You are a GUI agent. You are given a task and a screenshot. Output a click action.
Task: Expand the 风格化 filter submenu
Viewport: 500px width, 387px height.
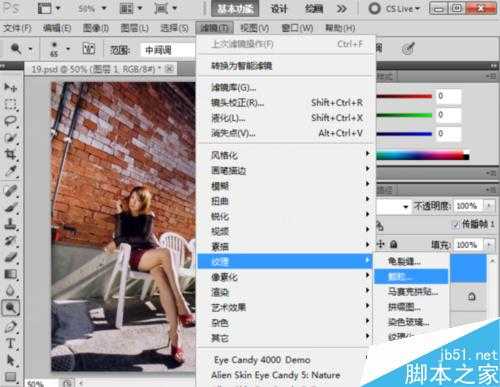tap(286, 155)
